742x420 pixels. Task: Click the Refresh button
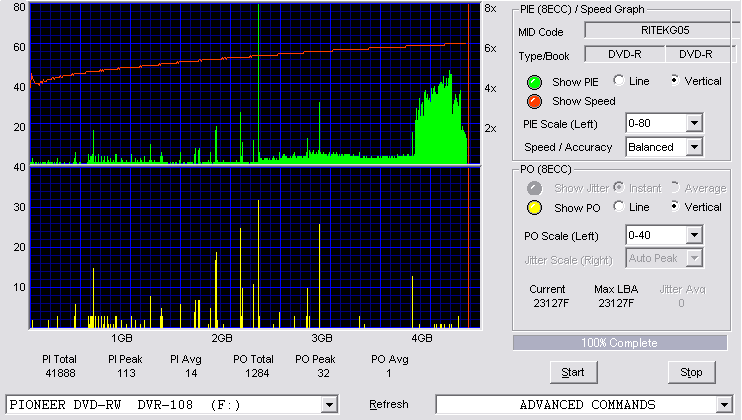pos(389,405)
